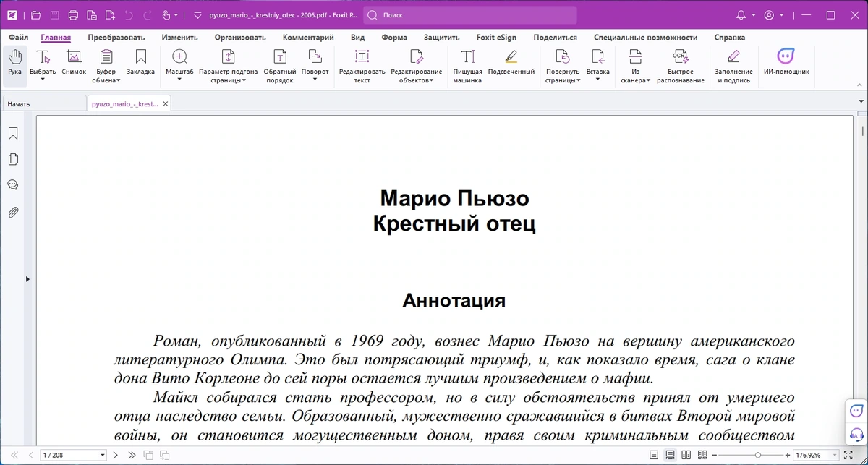Click the print icon in title bar

[73, 15]
